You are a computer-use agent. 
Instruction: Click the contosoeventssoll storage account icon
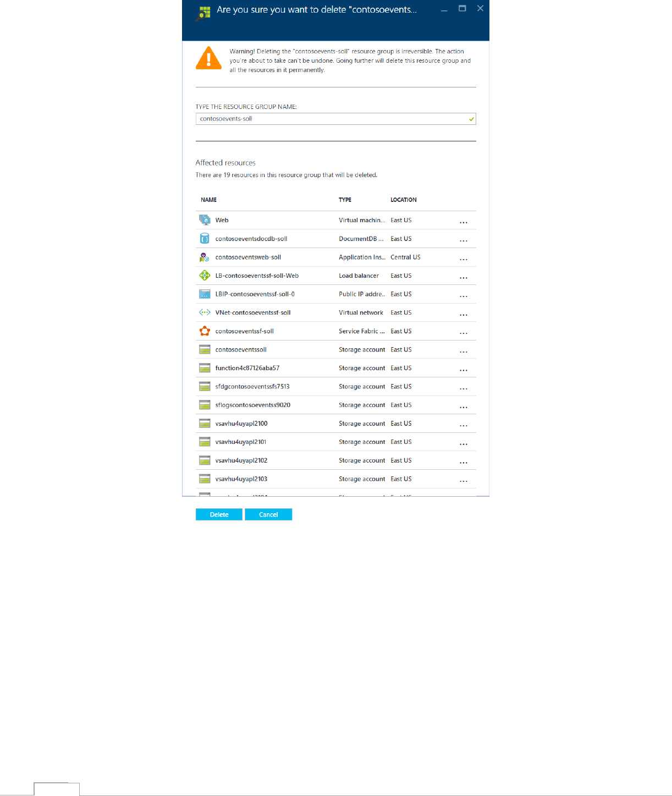pyautogui.click(x=205, y=349)
